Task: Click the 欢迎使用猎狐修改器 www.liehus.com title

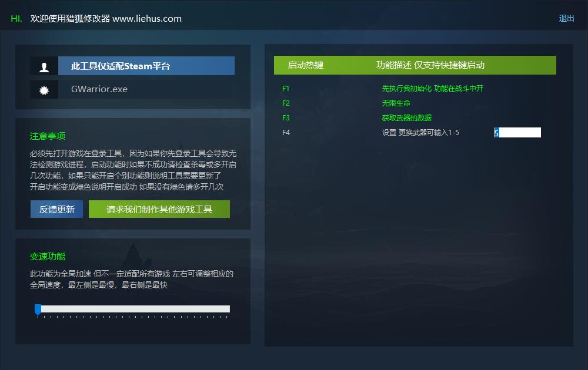Action: pos(106,18)
